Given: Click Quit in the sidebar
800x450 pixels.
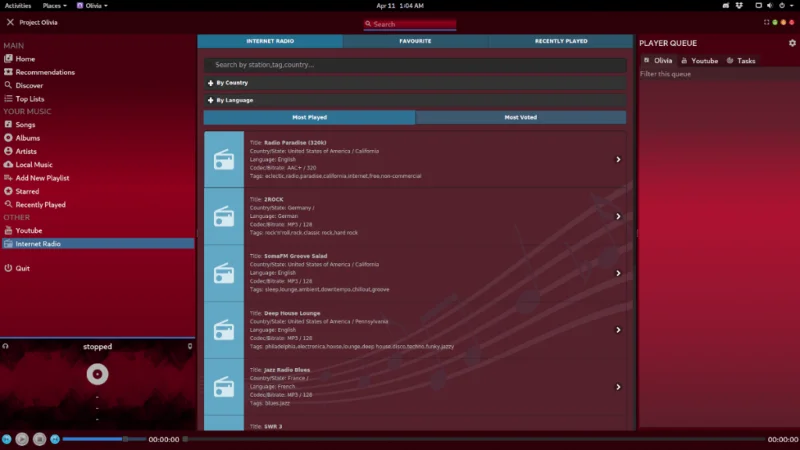Looking at the screenshot, I should click(17, 268).
